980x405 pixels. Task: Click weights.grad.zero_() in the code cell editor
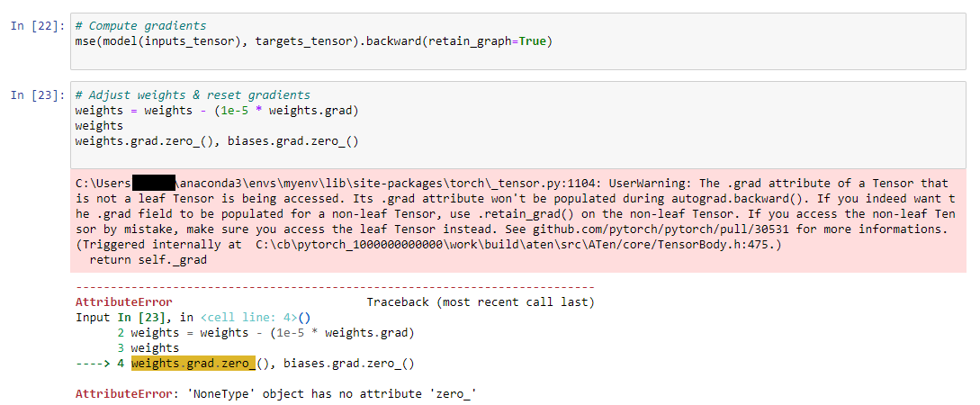pyautogui.click(x=144, y=140)
